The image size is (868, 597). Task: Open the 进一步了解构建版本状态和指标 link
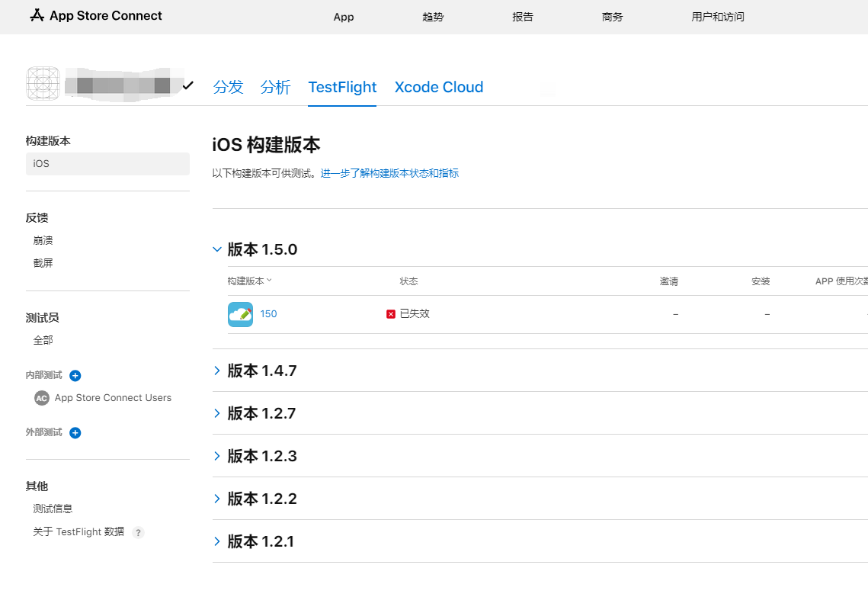point(389,173)
